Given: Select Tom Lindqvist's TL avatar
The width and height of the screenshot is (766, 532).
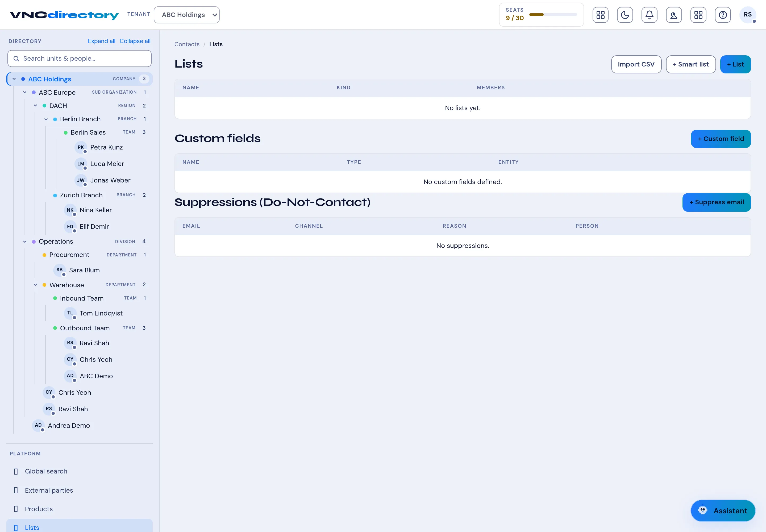Looking at the screenshot, I should click(x=70, y=313).
